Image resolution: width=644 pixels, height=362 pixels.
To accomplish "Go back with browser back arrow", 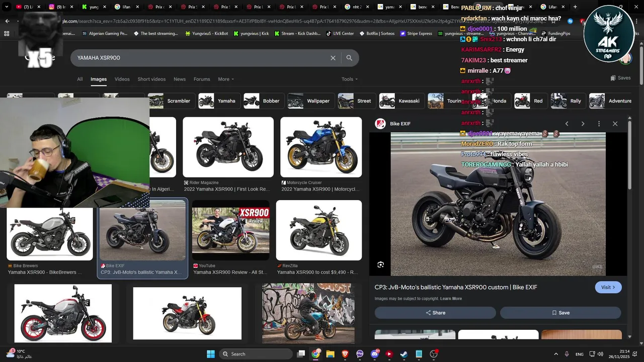I will 7,21.
